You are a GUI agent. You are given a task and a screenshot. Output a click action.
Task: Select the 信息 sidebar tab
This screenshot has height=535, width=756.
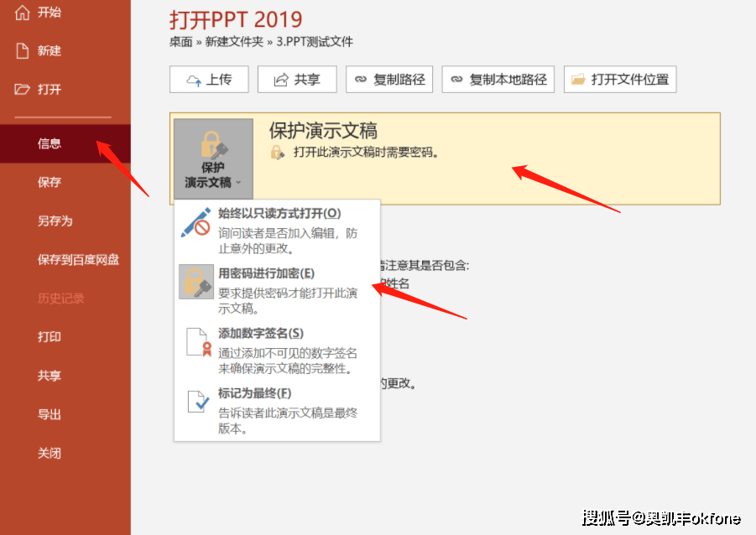click(x=65, y=143)
